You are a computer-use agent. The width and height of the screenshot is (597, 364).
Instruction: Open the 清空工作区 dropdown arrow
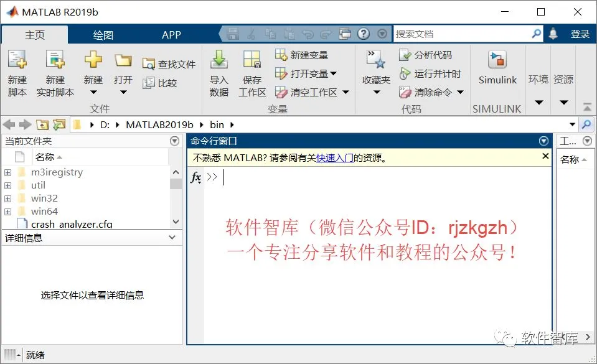click(346, 91)
